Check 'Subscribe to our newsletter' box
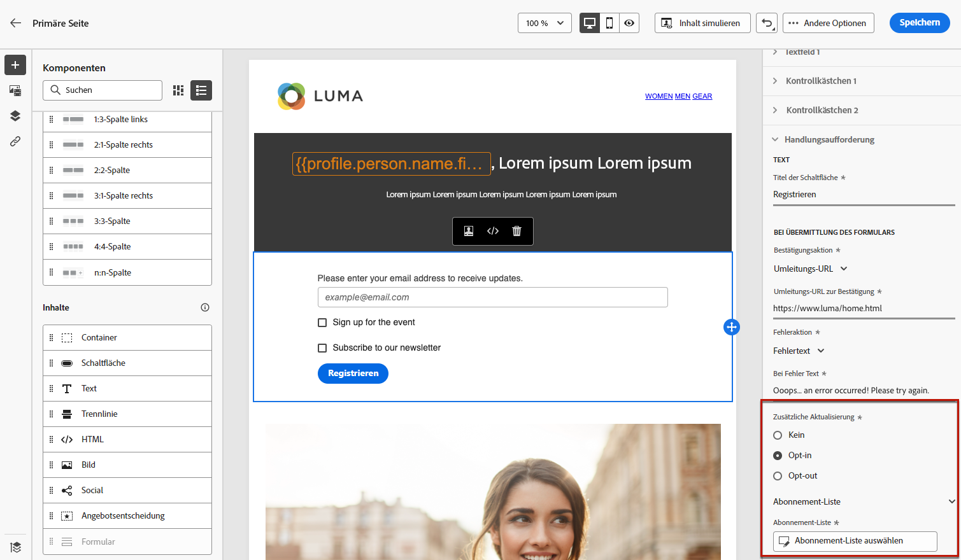Screen dimensions: 961x560 click(322, 348)
